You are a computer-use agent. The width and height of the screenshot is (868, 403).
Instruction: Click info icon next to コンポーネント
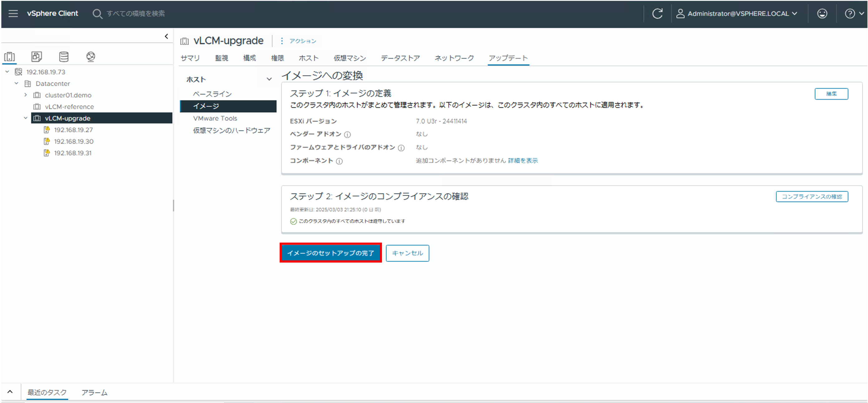[x=339, y=161]
